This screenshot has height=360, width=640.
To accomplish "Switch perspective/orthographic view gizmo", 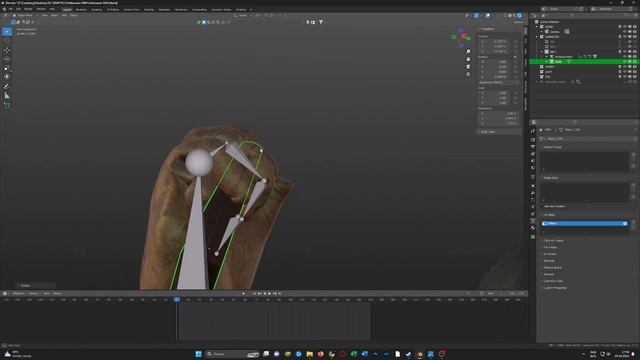I will point(468,74).
